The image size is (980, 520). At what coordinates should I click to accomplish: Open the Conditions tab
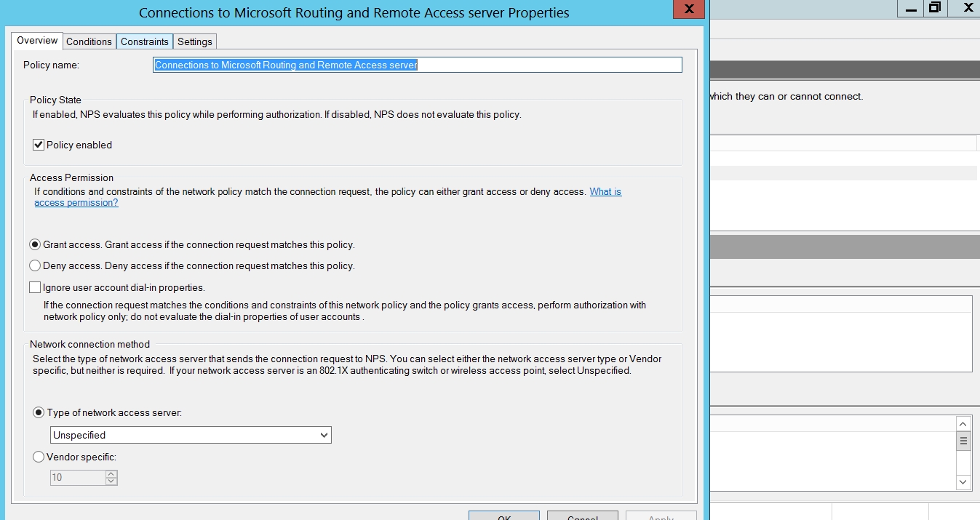point(89,41)
